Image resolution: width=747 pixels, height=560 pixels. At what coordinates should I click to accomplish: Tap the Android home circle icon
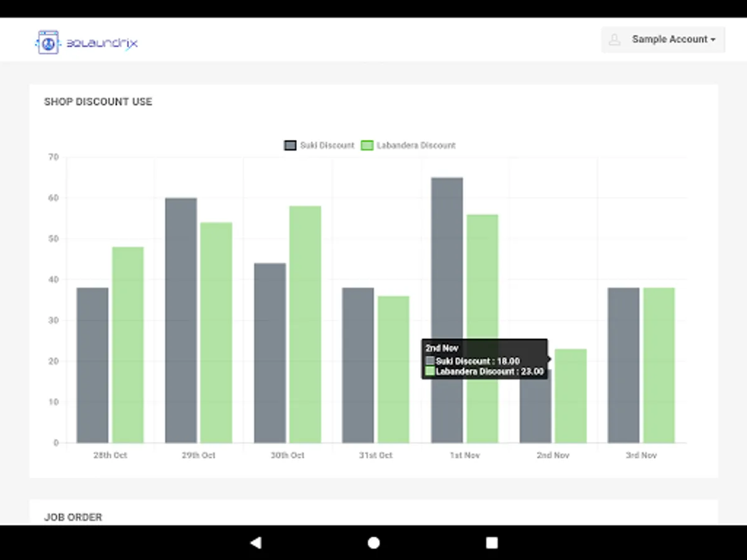pos(374,543)
